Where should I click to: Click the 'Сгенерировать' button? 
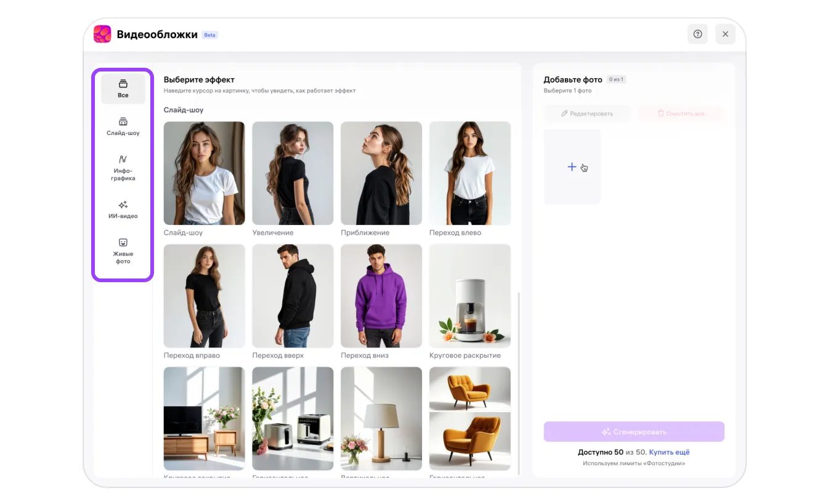pos(633,432)
